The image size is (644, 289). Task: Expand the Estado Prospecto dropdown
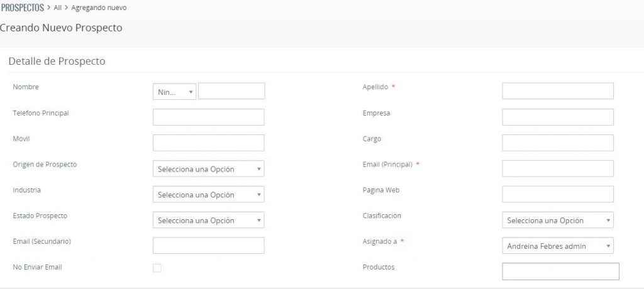(x=208, y=221)
